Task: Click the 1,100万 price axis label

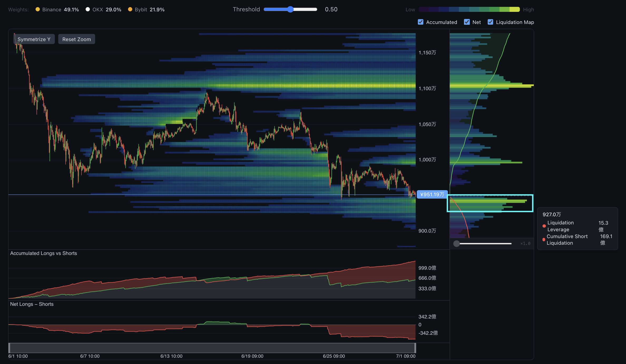Action: tap(427, 88)
